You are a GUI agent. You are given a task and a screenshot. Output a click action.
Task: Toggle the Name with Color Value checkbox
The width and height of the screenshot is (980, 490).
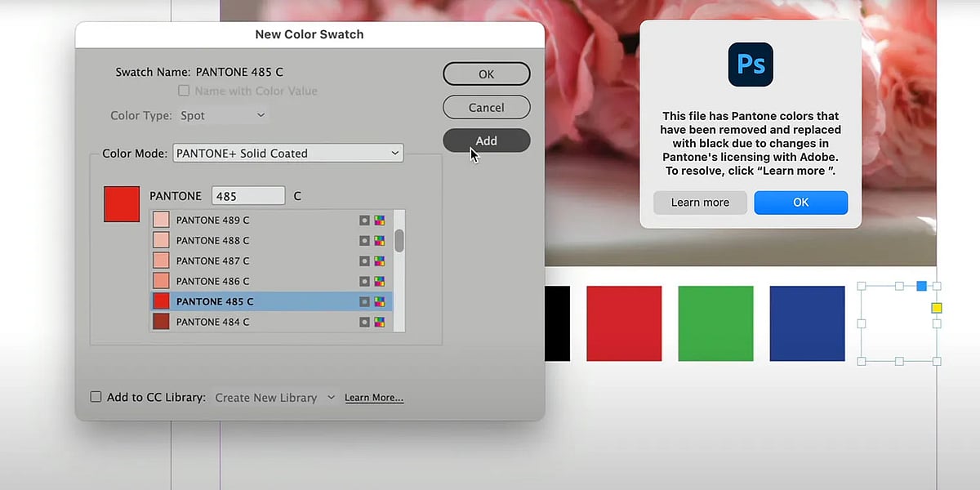[x=184, y=91]
